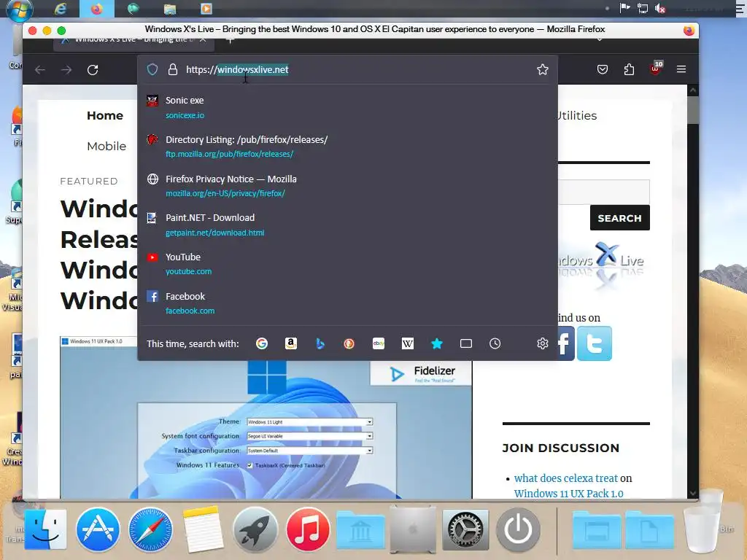Click the Mobile navigation link
This screenshot has width=747, height=560.
coord(107,146)
